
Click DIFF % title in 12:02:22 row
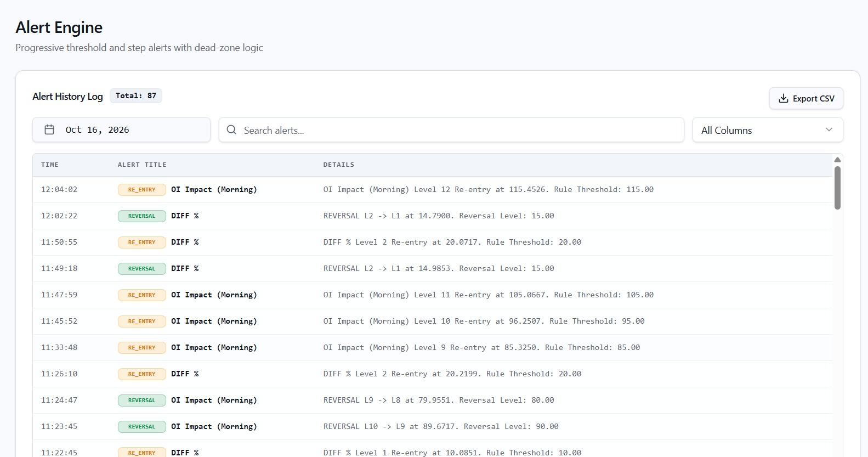coord(185,216)
